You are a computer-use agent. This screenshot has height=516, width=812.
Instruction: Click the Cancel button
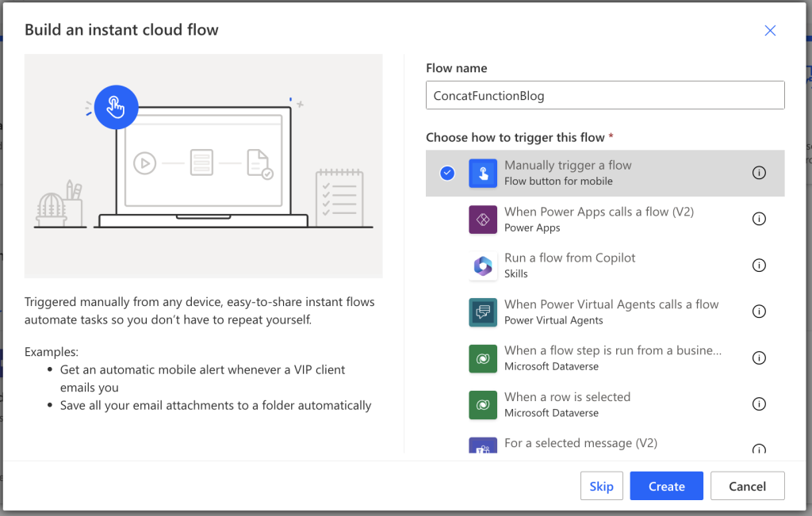tap(747, 486)
